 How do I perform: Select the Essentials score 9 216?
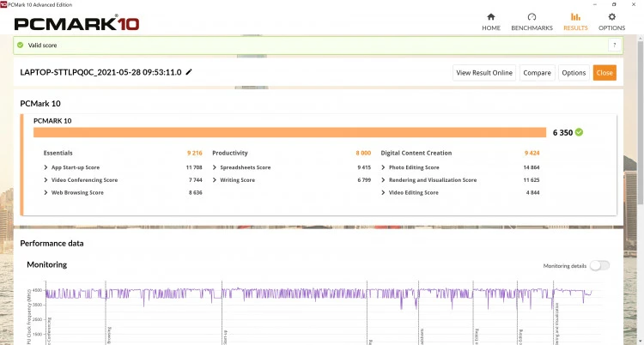pyautogui.click(x=195, y=153)
